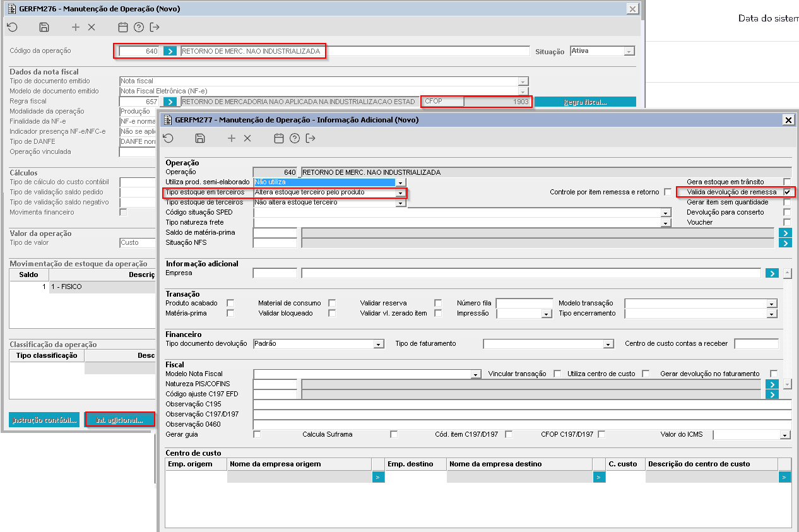
Task: Click delete (X) icon in GERFM276 toolbar
Action: coord(92,27)
